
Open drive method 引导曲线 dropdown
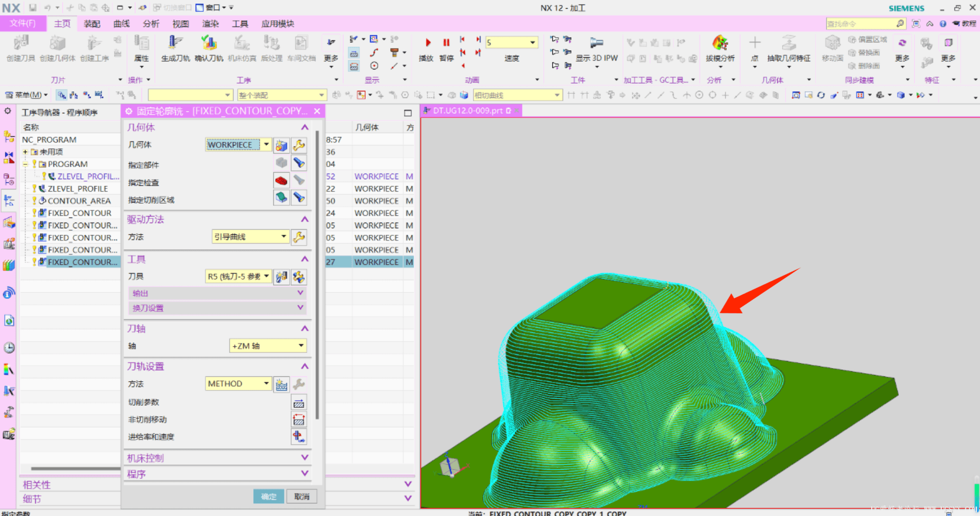pos(284,237)
